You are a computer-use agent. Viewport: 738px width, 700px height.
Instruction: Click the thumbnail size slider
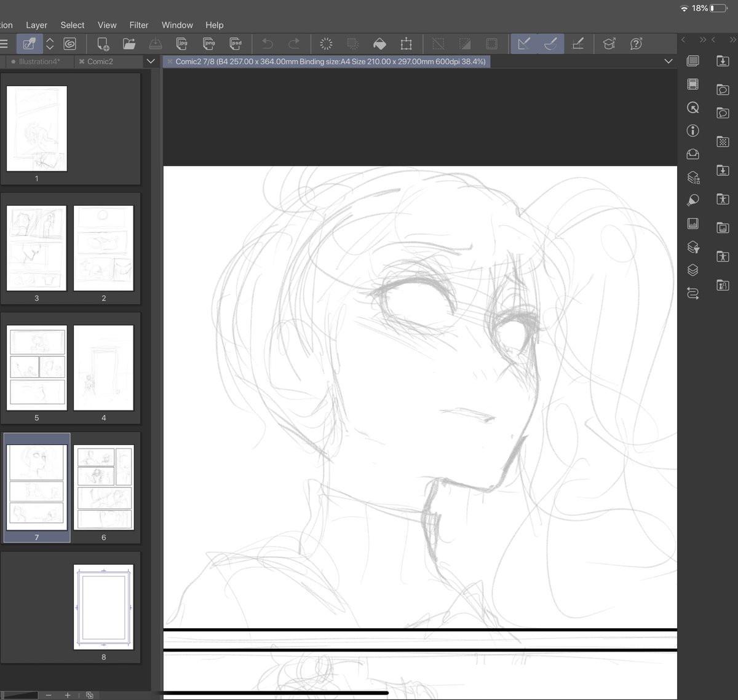[19, 695]
